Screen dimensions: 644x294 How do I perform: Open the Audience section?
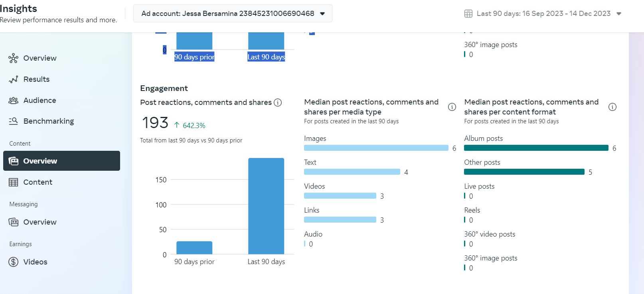click(x=40, y=101)
